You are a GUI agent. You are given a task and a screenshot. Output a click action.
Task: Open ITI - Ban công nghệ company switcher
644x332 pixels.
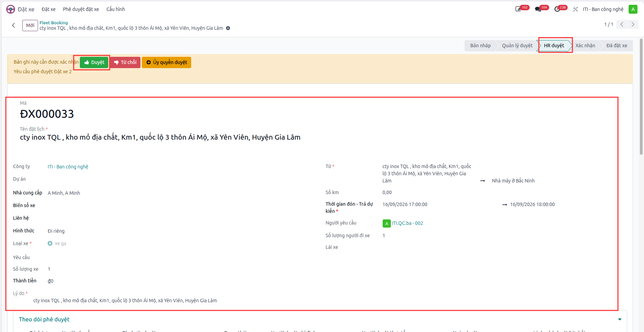coord(603,9)
